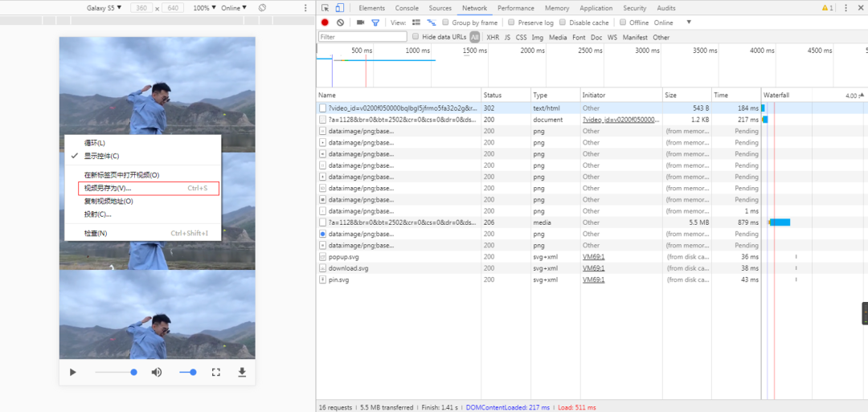The height and width of the screenshot is (412, 868).
Task: Click the pin.svg file icon
Action: point(323,279)
